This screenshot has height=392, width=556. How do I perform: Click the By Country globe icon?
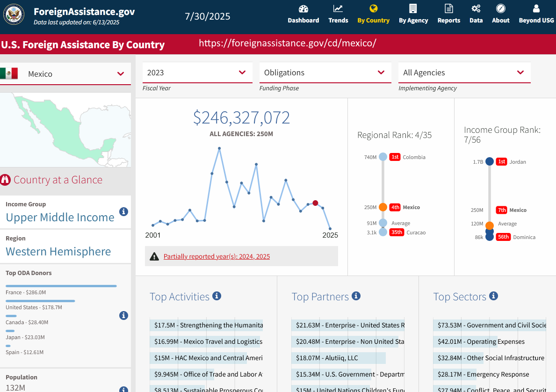373,8
